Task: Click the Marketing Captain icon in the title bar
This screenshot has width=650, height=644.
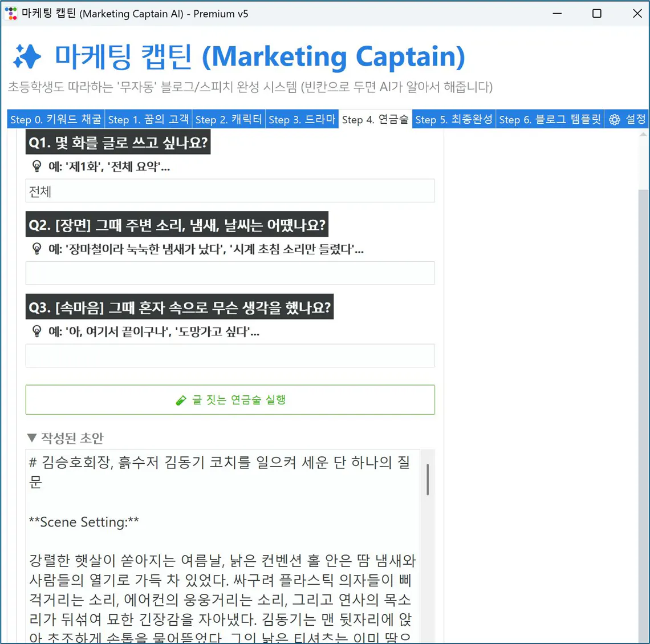Action: click(11, 13)
